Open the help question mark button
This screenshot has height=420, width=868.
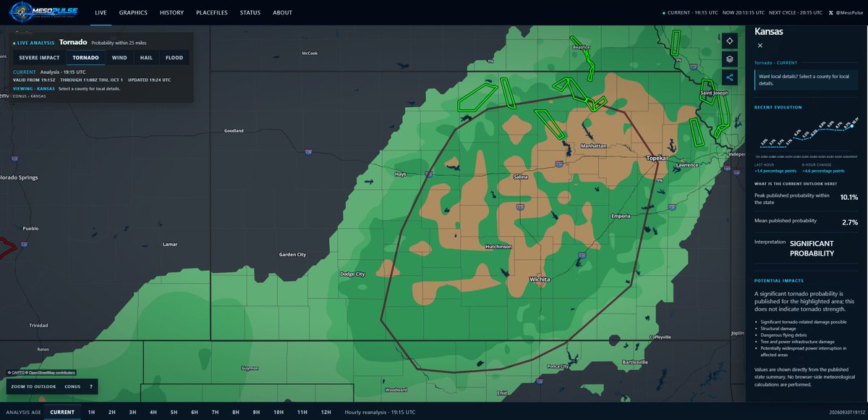(x=90, y=387)
